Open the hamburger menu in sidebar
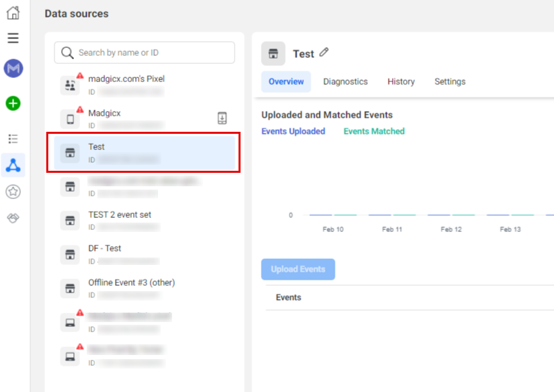The image size is (554, 392). click(x=13, y=38)
